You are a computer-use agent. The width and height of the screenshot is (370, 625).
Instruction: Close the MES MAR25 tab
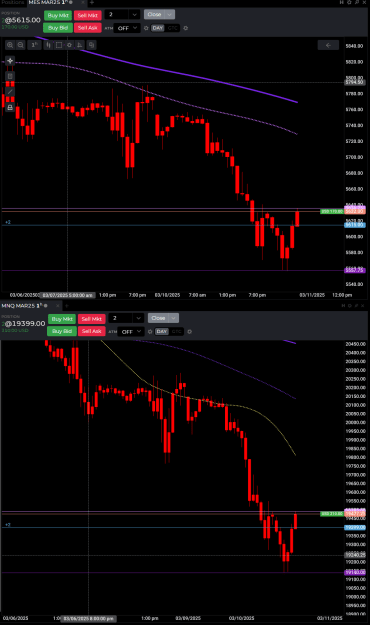click(x=83, y=2)
